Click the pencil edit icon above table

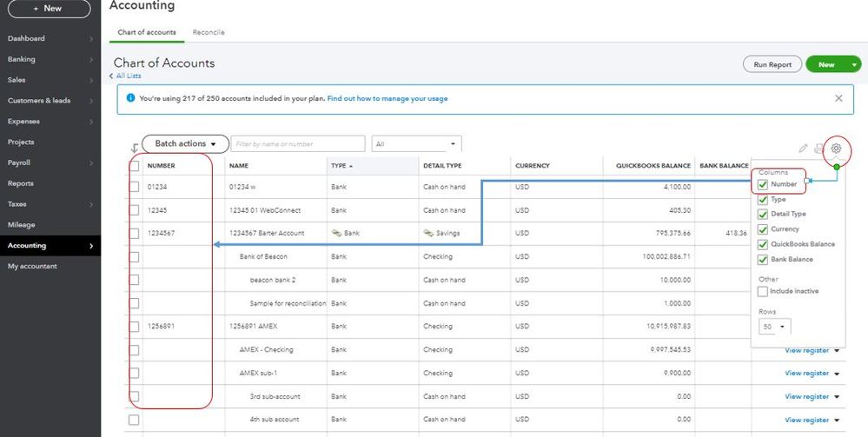(803, 149)
